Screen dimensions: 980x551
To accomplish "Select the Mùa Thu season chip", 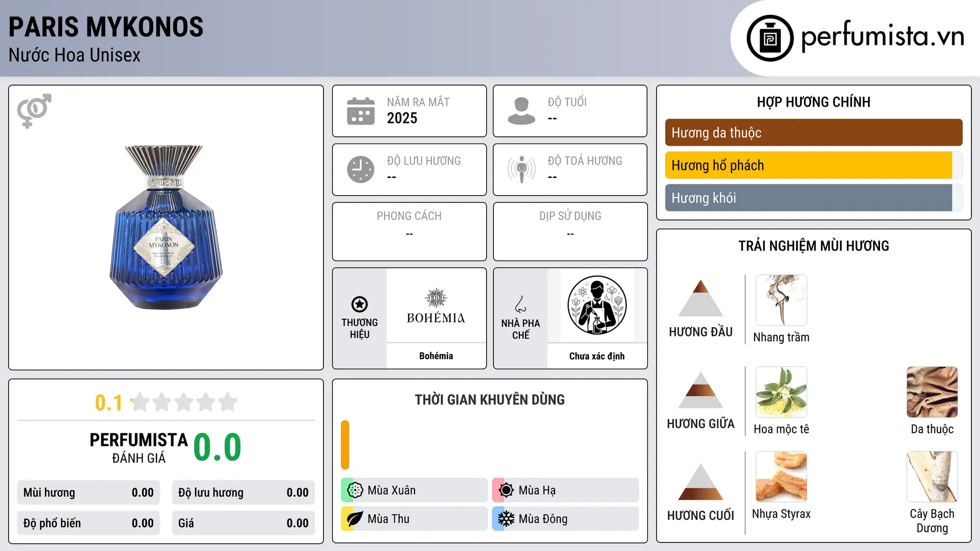I will [x=414, y=518].
